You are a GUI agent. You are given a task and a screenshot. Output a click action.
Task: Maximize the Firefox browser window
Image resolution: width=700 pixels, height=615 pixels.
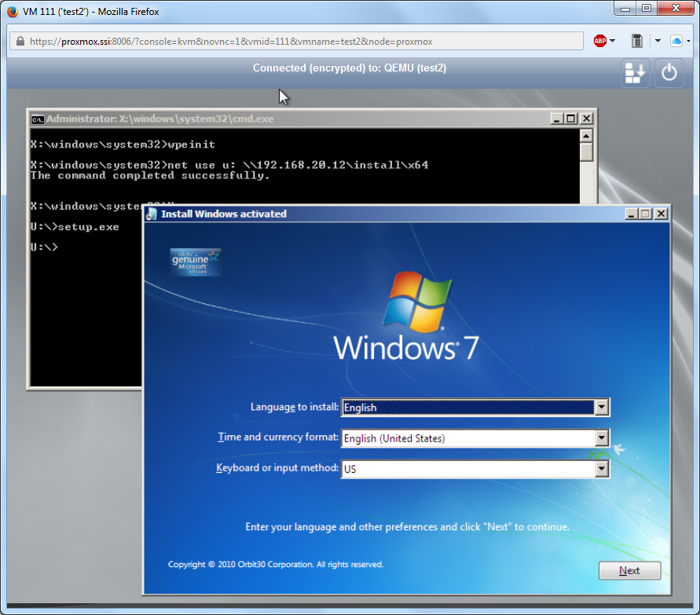click(x=647, y=8)
